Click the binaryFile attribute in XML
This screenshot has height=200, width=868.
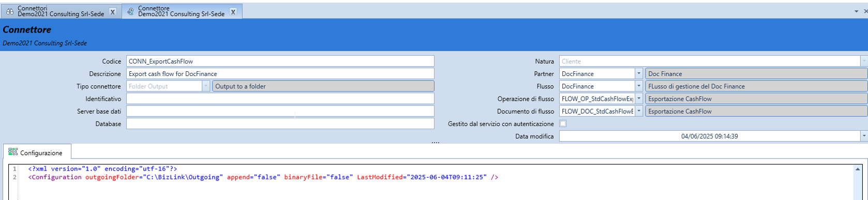coord(318,177)
